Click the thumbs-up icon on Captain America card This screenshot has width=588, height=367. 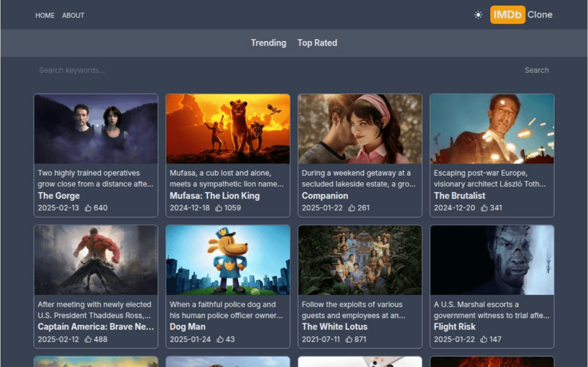[88, 339]
